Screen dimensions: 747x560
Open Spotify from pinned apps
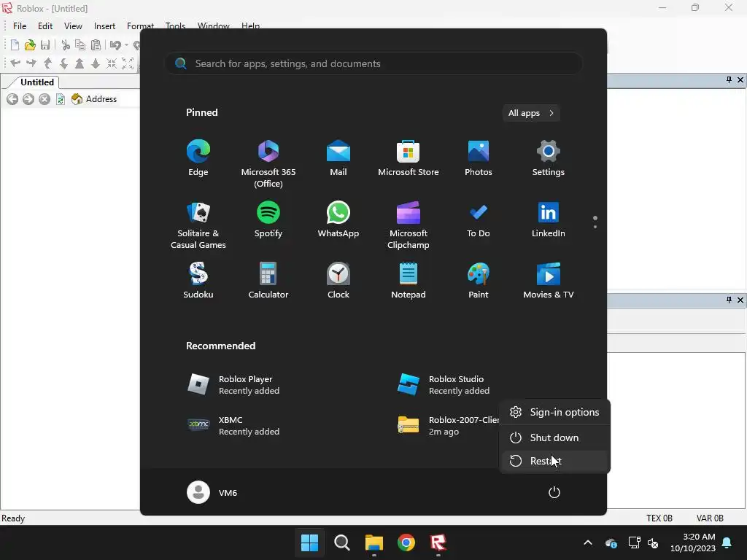point(268,220)
